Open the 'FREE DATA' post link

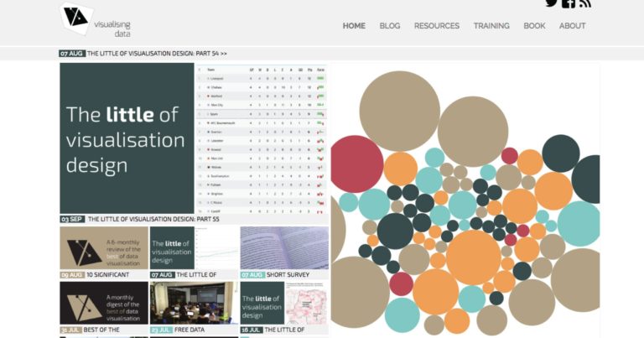click(x=189, y=330)
